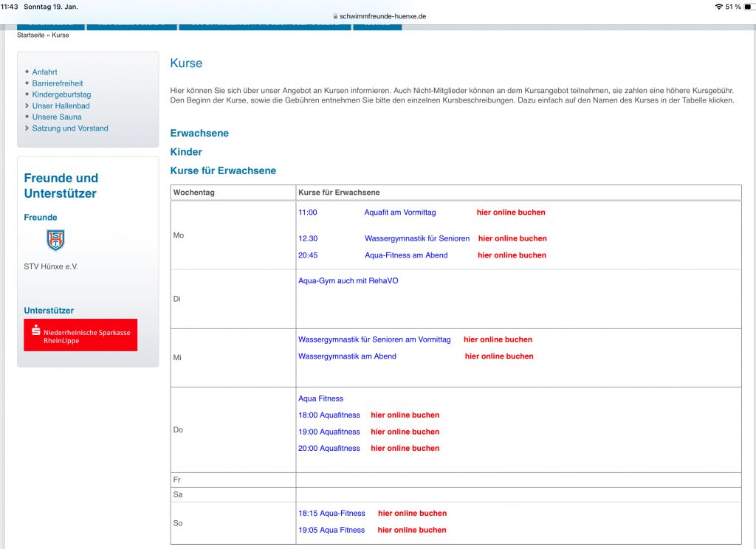Open the Anfahrt sidebar link

pyautogui.click(x=44, y=72)
